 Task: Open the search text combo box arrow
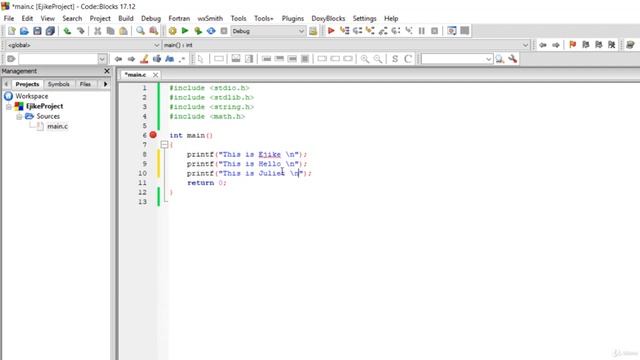pos(489,59)
